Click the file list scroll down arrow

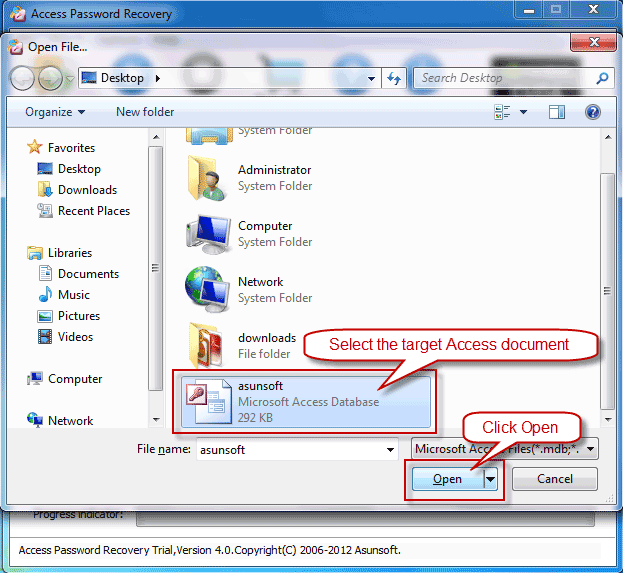[608, 420]
